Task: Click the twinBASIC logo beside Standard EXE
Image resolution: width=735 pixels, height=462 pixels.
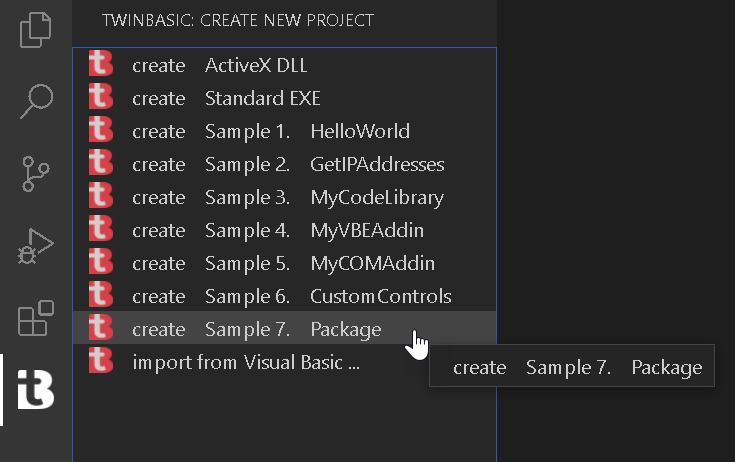Action: pyautogui.click(x=101, y=96)
